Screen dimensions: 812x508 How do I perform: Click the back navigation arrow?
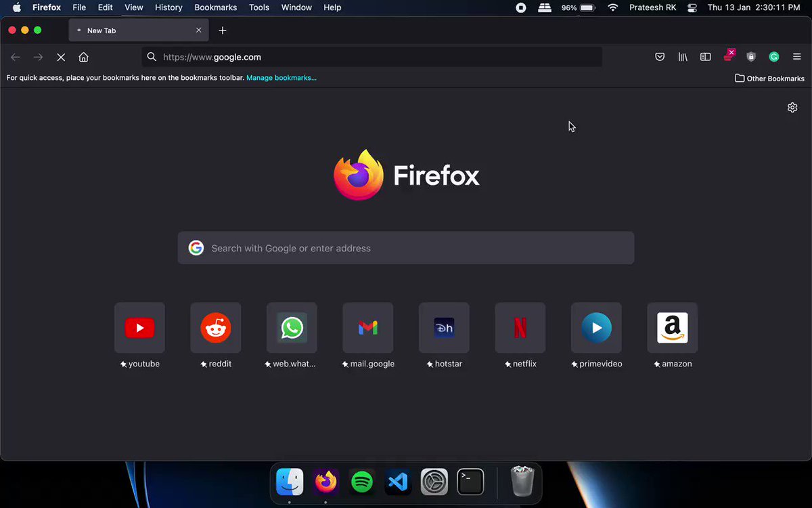tap(16, 57)
